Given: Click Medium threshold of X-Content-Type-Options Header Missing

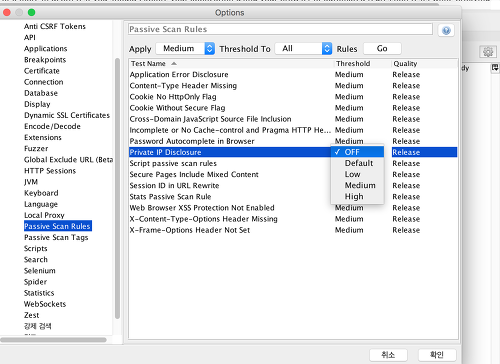Looking at the screenshot, I should (x=349, y=219).
